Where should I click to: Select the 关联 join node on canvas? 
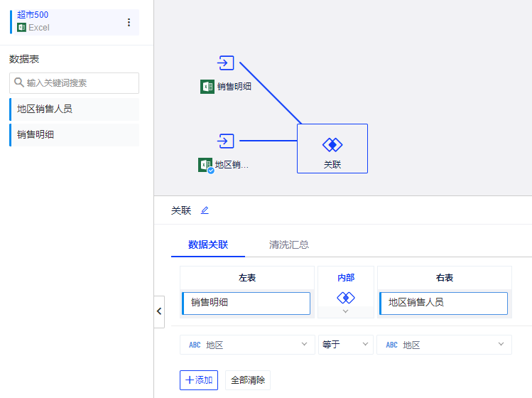pos(332,149)
